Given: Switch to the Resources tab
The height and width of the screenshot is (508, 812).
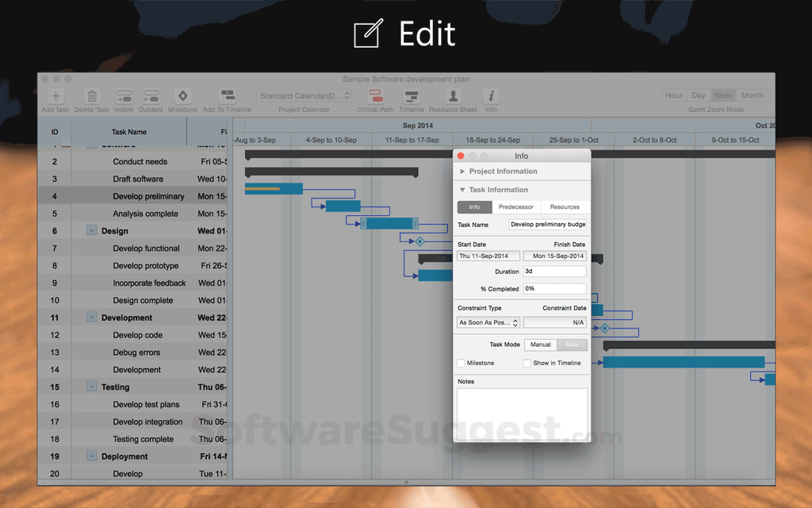Looking at the screenshot, I should click(x=564, y=206).
